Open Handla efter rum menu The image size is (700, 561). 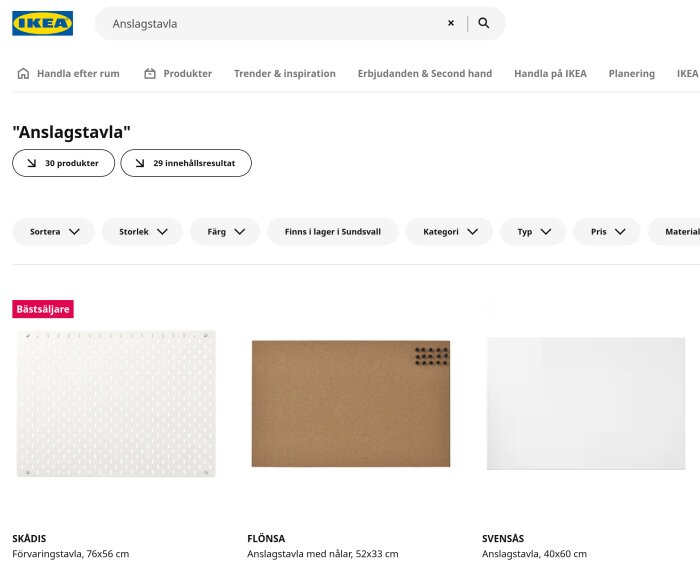tap(68, 74)
